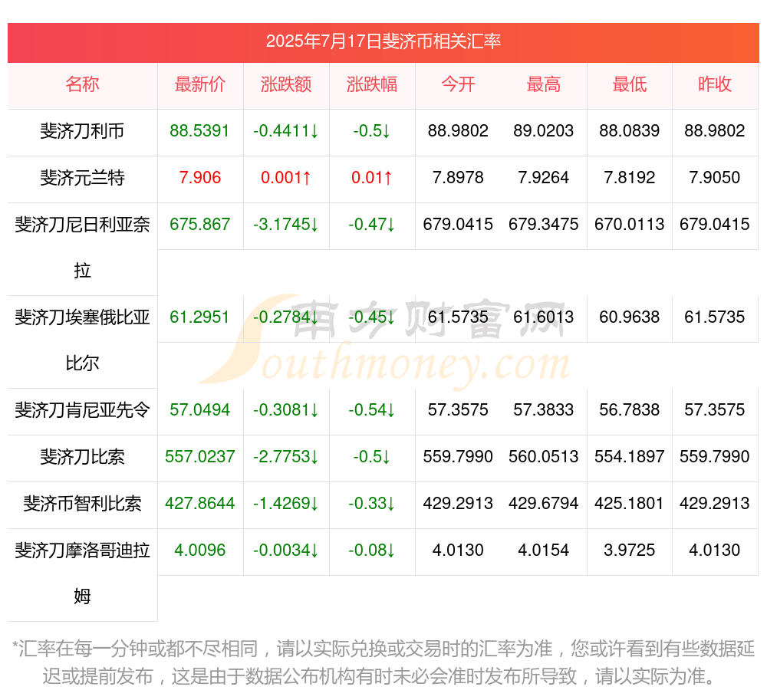Click the lowest value 60.9638
This screenshot has width=767, height=700.
coord(630,317)
